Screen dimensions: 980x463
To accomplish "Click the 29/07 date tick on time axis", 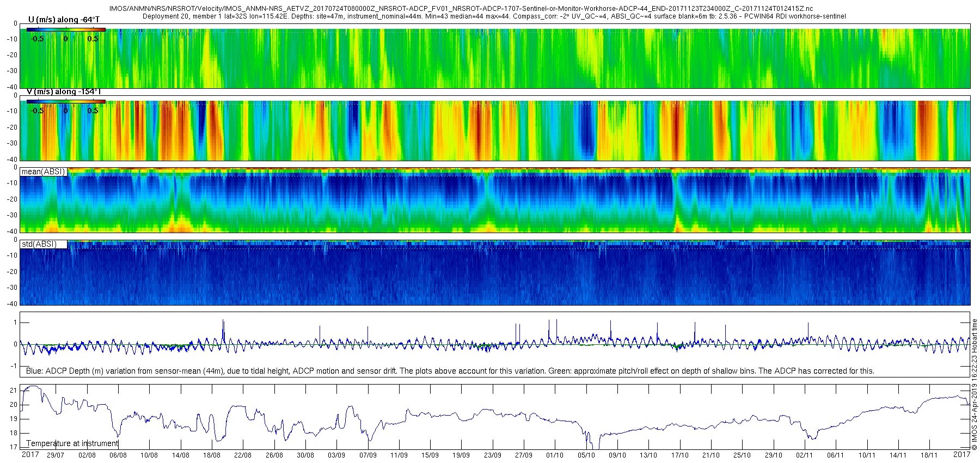I will coord(56,455).
